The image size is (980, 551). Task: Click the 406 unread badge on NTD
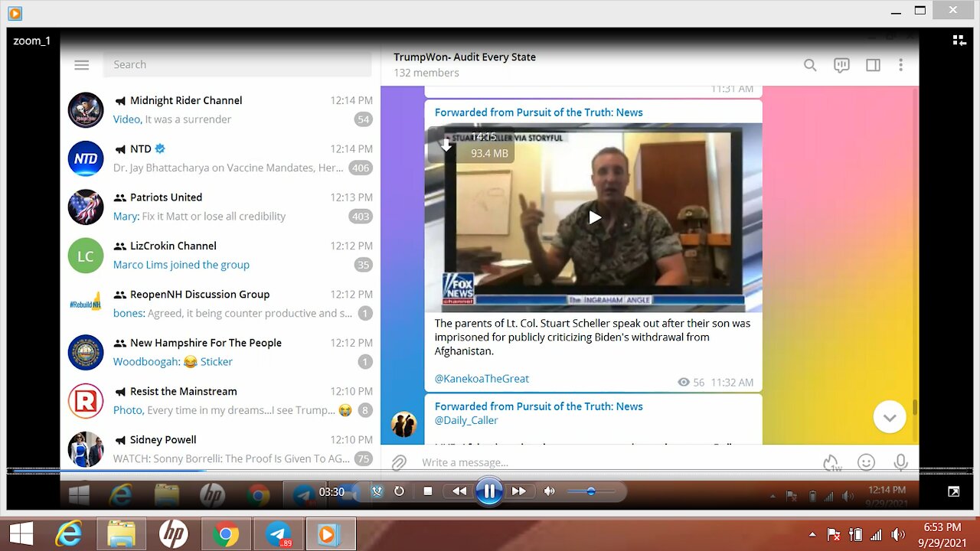(360, 168)
